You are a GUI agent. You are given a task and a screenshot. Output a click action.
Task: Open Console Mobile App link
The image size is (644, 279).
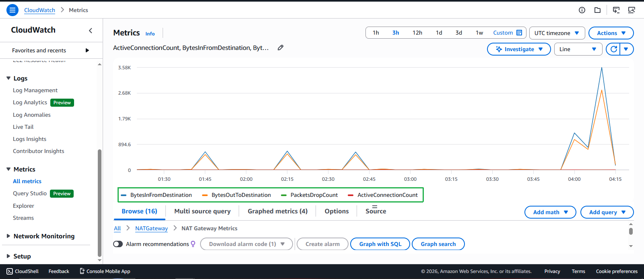[105, 271]
